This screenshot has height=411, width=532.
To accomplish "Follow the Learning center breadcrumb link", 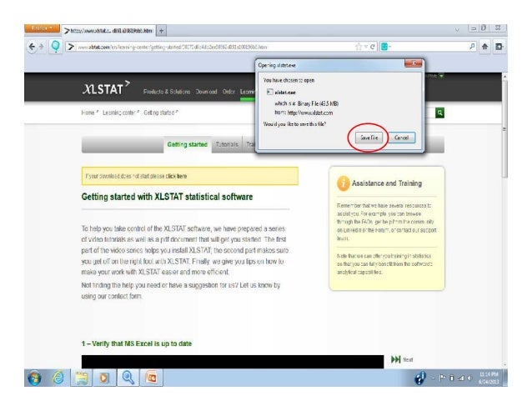I will click(118, 113).
